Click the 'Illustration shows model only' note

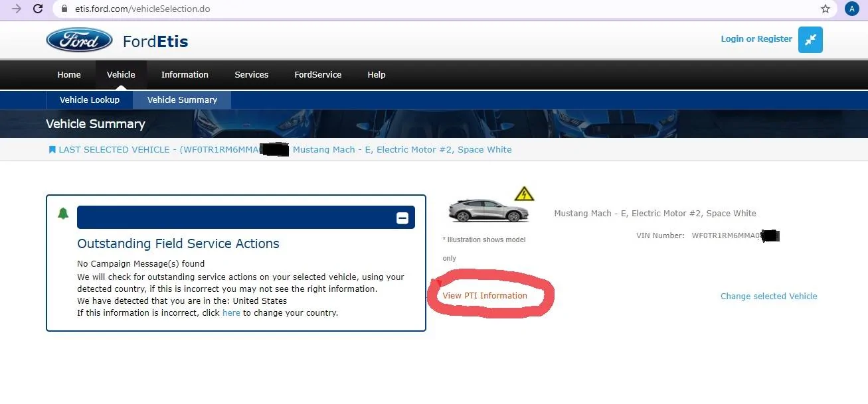click(484, 249)
